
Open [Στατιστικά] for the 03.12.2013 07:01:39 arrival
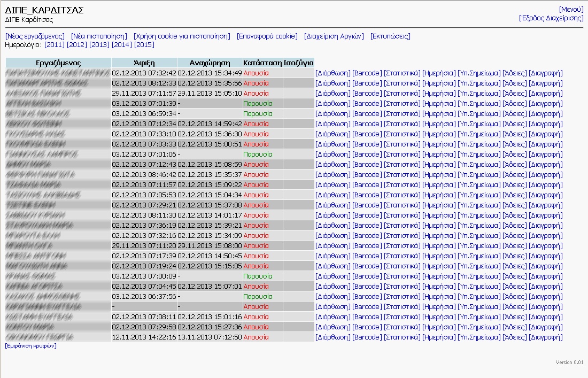point(402,104)
